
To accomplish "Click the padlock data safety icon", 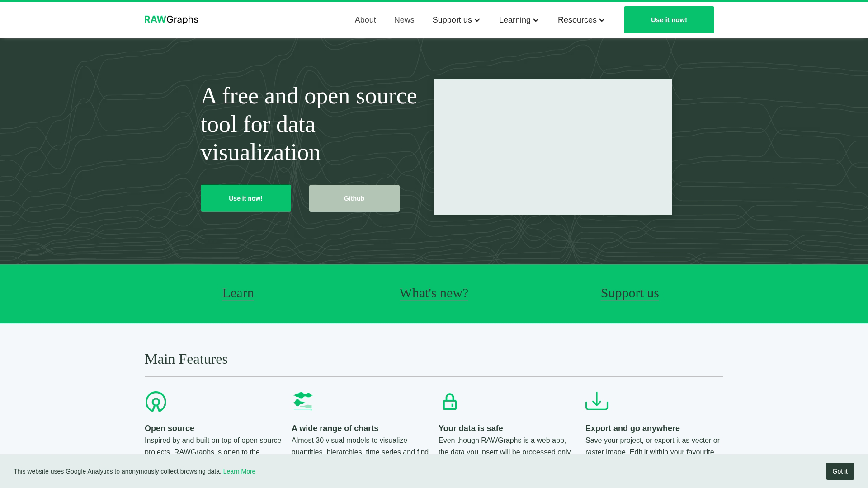I will pyautogui.click(x=450, y=402).
